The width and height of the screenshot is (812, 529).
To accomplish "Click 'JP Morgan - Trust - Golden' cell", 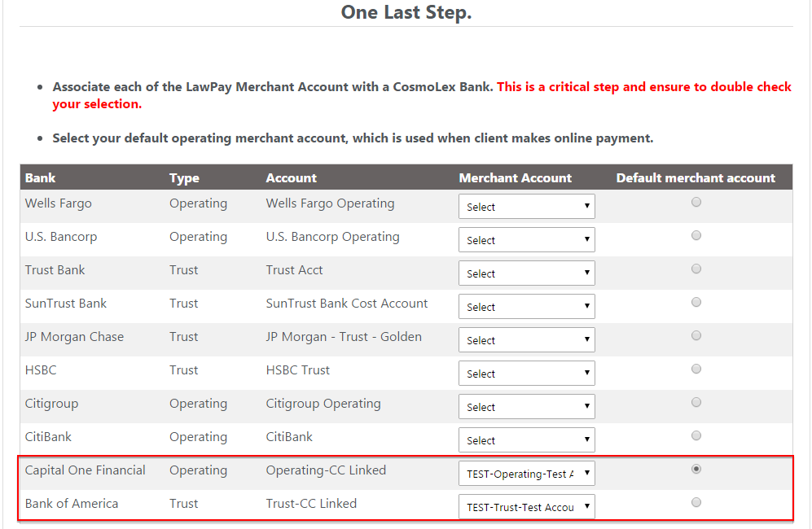I will pyautogui.click(x=344, y=337).
